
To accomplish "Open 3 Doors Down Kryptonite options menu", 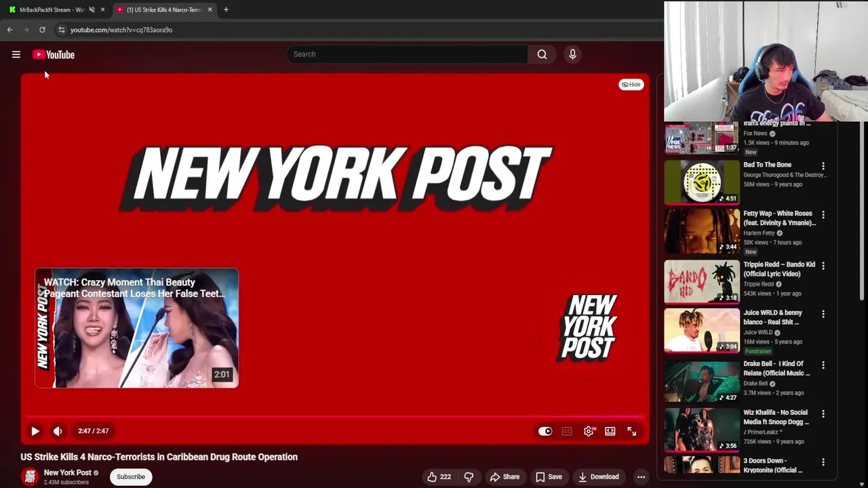I will point(823,462).
